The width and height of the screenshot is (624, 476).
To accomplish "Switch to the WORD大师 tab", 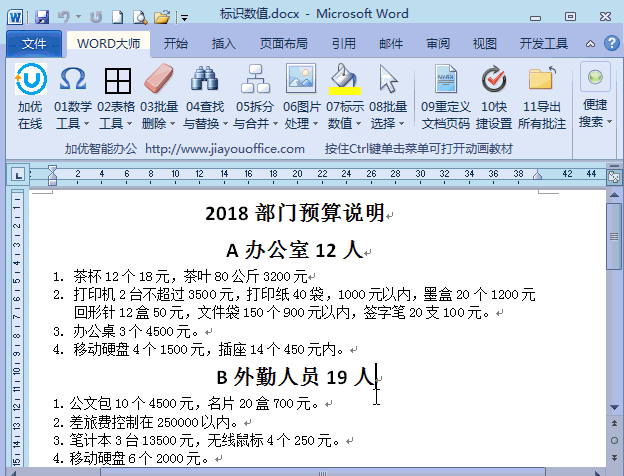I will (x=109, y=43).
